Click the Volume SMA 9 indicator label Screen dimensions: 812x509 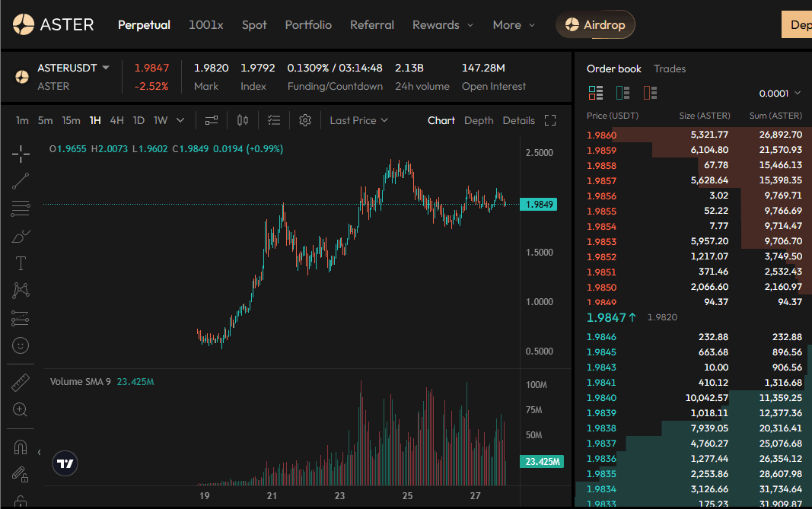[80, 382]
